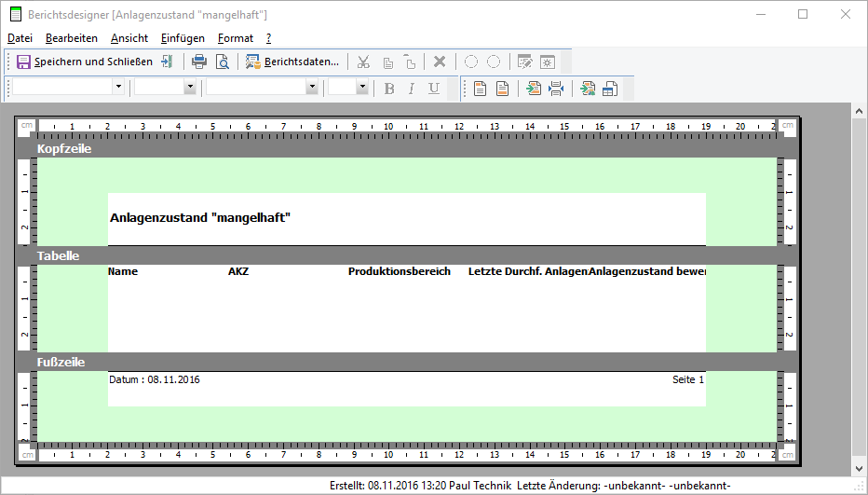Open the third wide formatting dropdown
Viewport: 868px width, 495px height.
[x=312, y=87]
